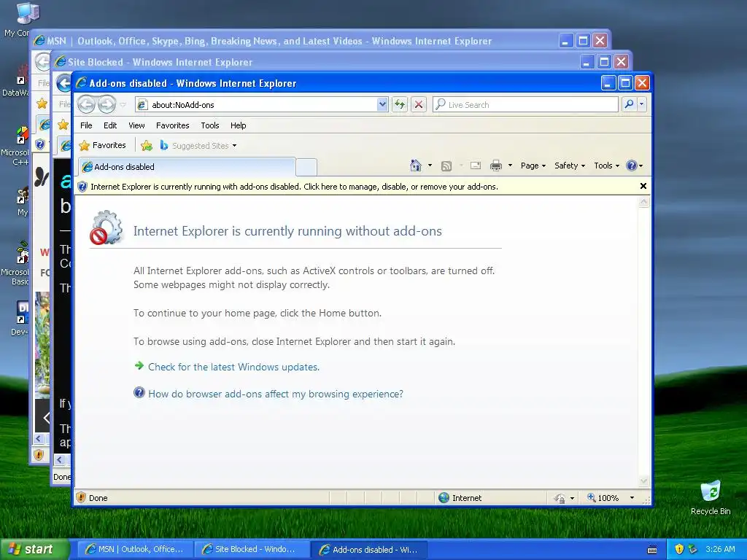Viewport: 747px width, 560px height.
Task: Open the Help menu
Action: click(239, 125)
